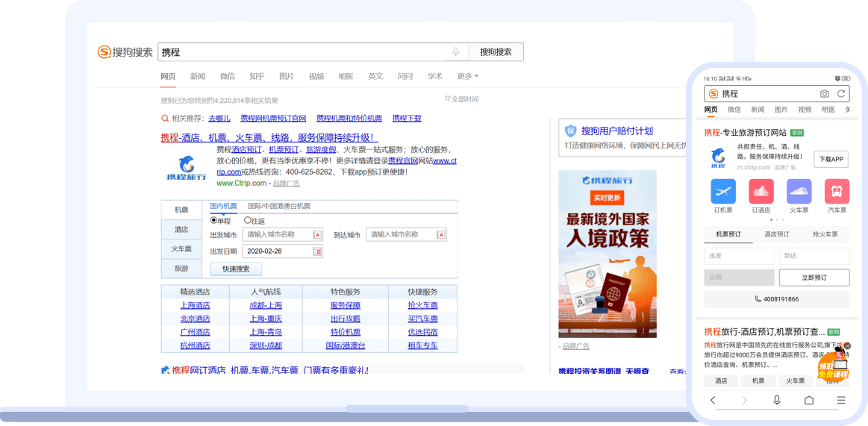Tap the 下载APP button on mobile

pos(831,160)
